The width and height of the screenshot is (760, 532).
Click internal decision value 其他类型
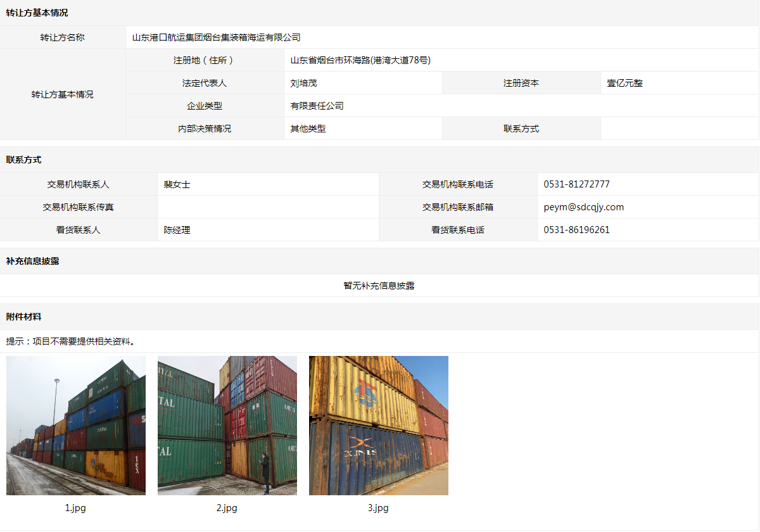coord(308,129)
